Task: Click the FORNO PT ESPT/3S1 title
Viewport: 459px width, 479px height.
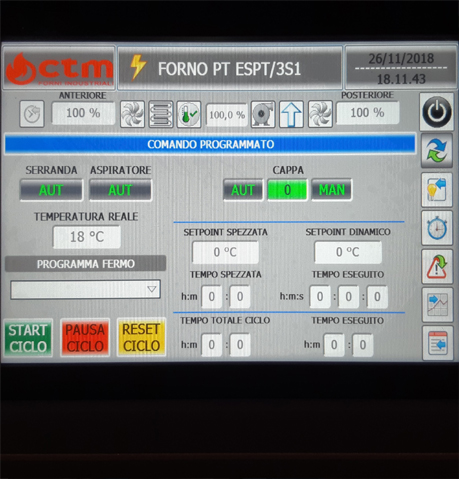Action: point(229,69)
